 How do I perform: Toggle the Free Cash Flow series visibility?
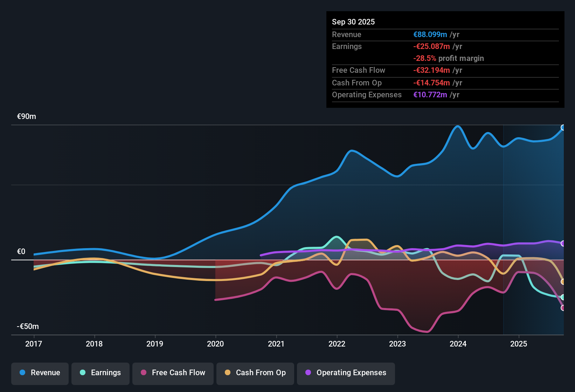[x=173, y=373]
